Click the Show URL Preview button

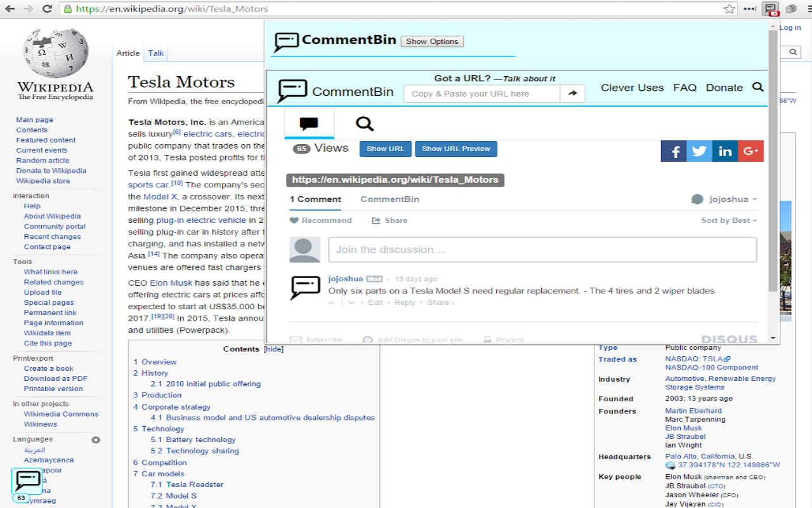pos(456,149)
